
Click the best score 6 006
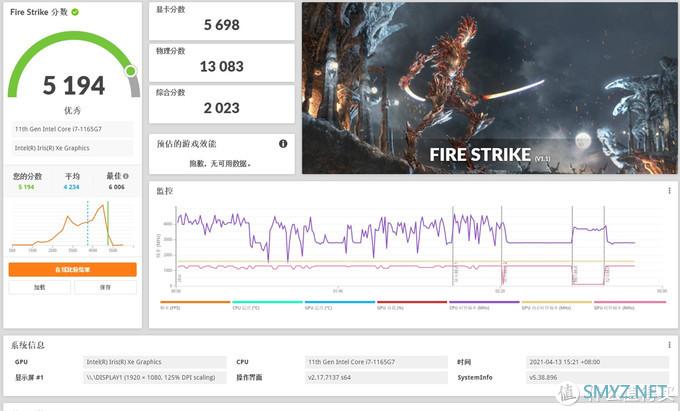coord(116,187)
